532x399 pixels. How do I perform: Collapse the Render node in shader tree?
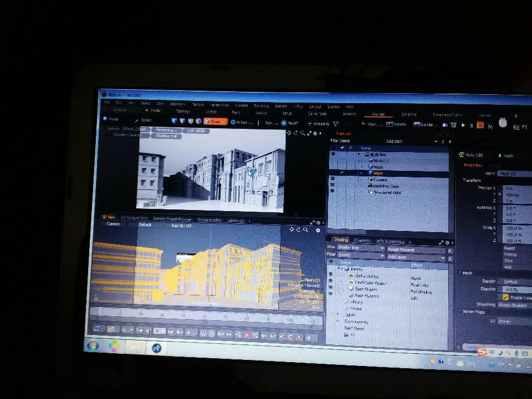338,268
